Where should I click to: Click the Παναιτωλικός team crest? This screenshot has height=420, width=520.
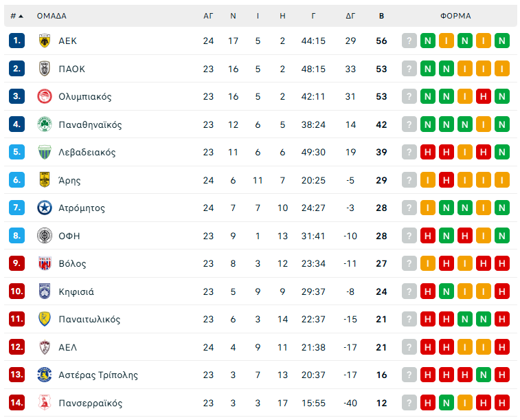(45, 319)
